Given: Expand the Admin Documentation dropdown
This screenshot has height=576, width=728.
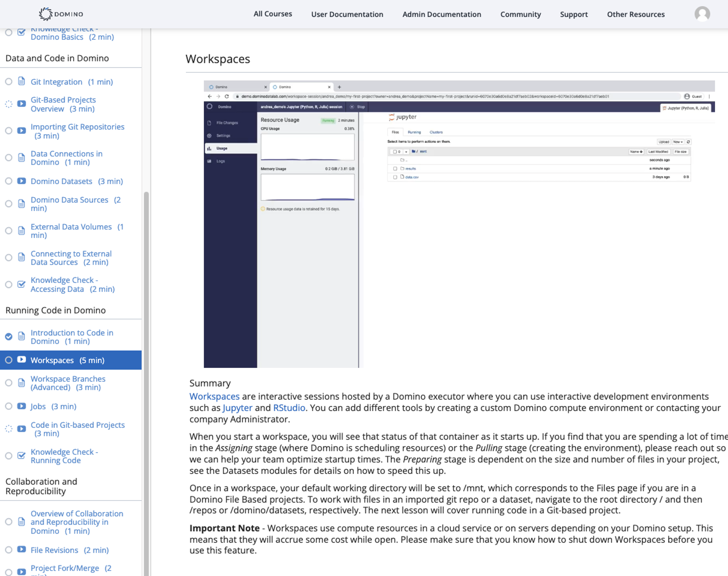Looking at the screenshot, I should click(441, 14).
